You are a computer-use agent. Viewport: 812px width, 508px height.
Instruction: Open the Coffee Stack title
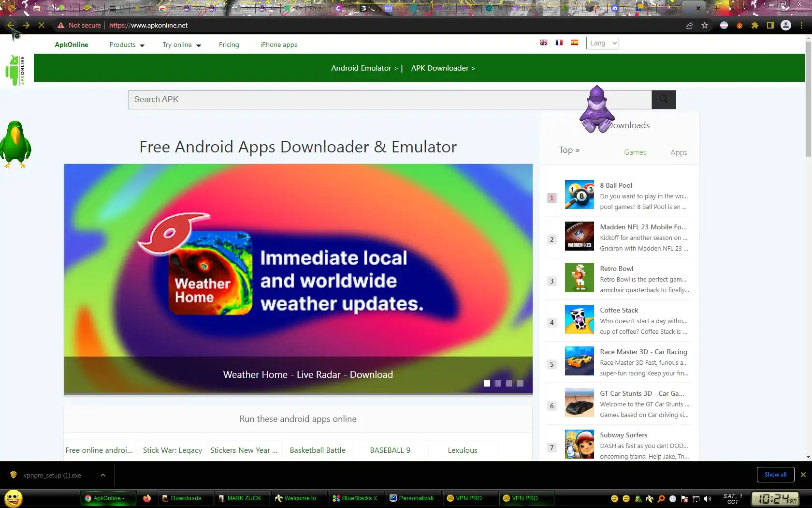pos(619,310)
